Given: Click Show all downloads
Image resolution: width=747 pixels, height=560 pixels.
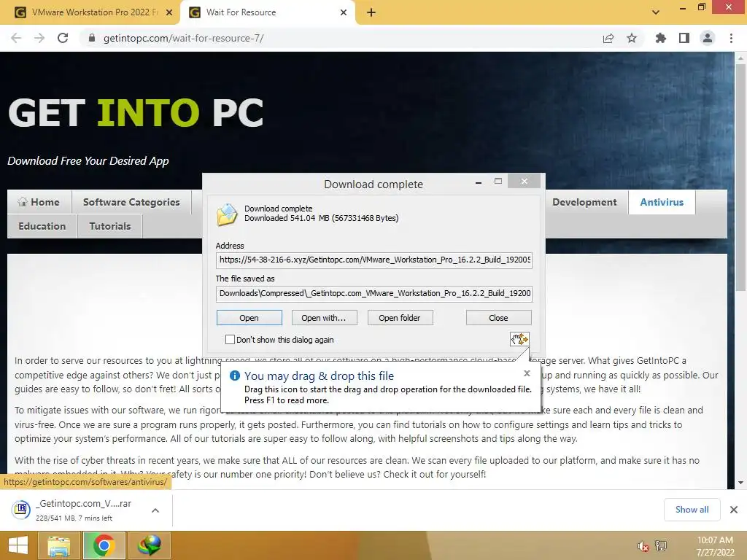Looking at the screenshot, I should (692, 510).
